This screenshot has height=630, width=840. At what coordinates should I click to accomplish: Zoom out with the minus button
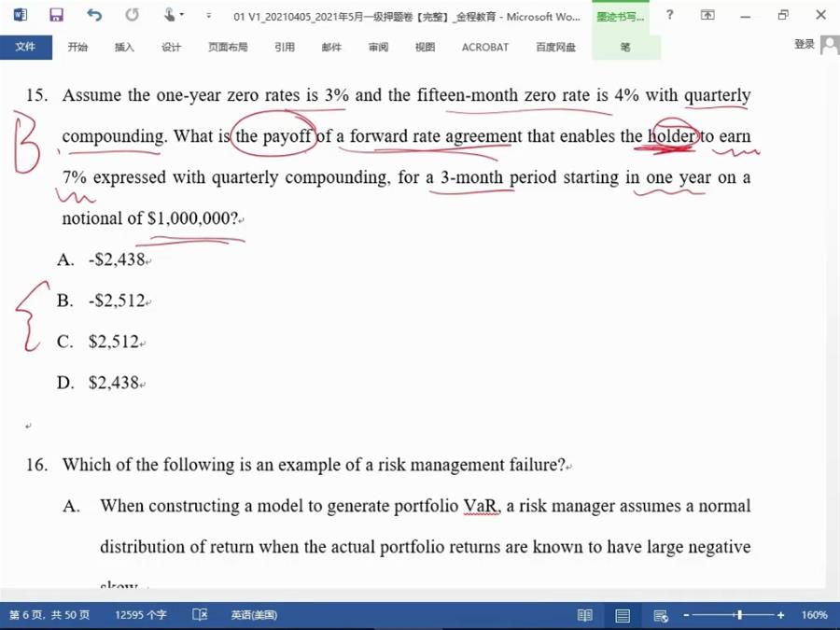coord(686,615)
